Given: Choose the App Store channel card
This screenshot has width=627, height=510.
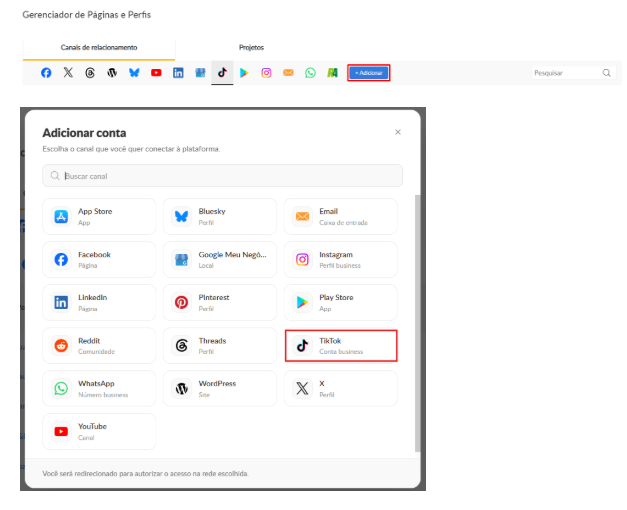Looking at the screenshot, I should pos(99,216).
